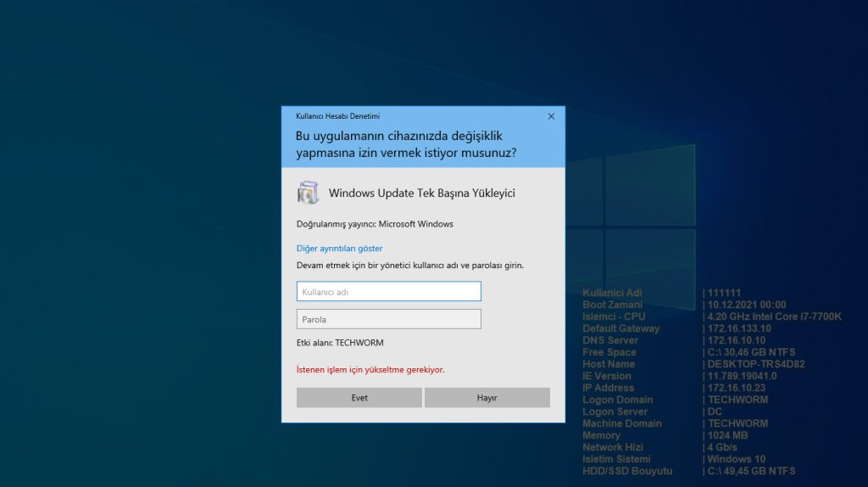Click the Windows Update installer icon
The width and height of the screenshot is (868, 487).
click(308, 193)
